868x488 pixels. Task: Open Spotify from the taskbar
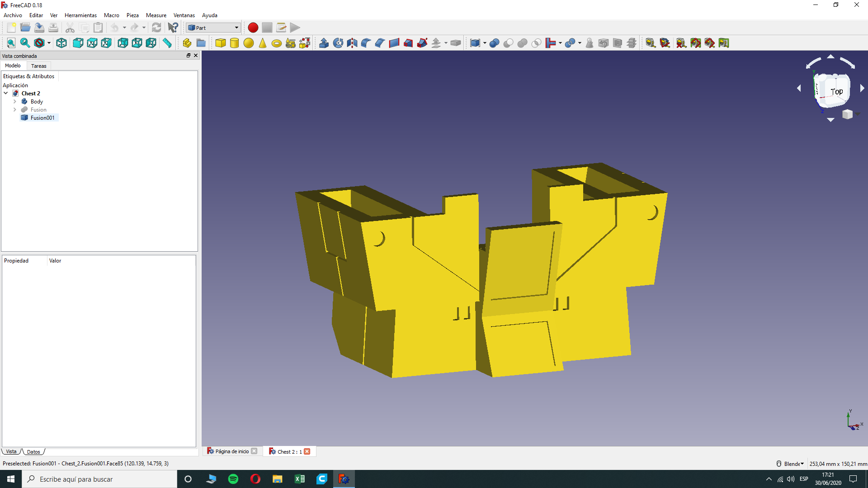[233, 479]
